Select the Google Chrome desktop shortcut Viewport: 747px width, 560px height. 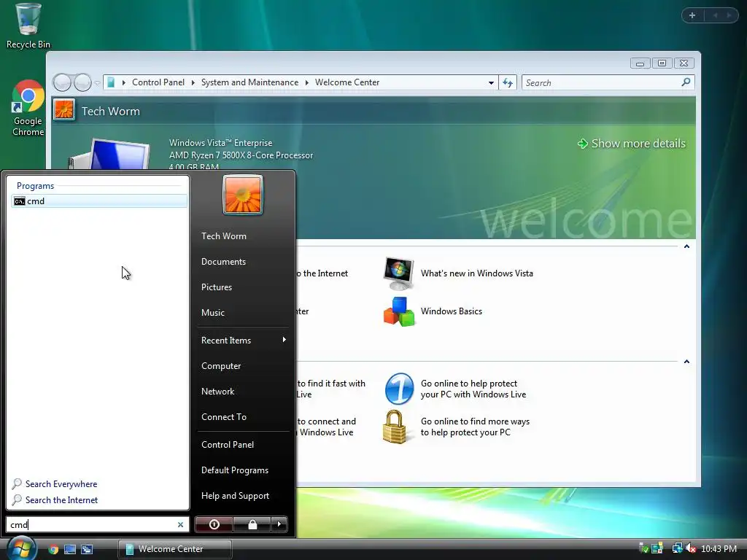(x=28, y=109)
